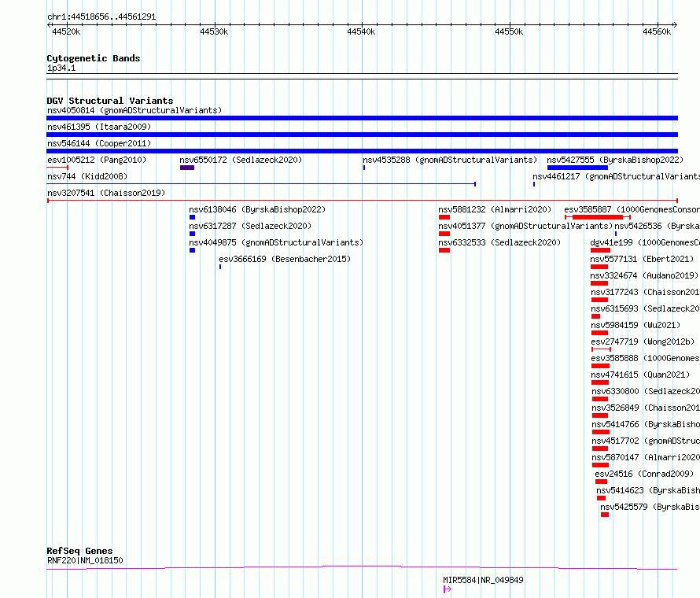
Task: Click esv3666169 (Besenbacher2015) label
Action: [x=285, y=259]
